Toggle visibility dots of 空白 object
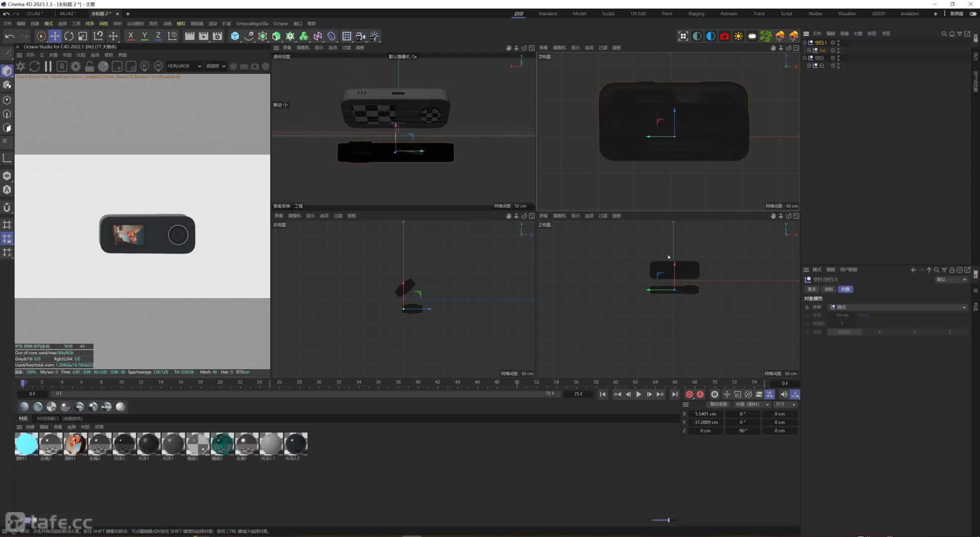This screenshot has width=980, height=537. pos(838,58)
